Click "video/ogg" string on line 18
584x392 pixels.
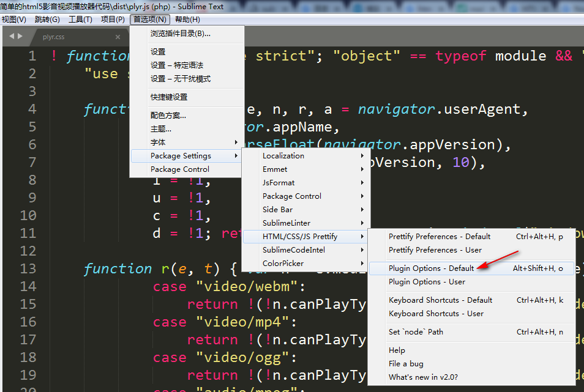[242, 357]
